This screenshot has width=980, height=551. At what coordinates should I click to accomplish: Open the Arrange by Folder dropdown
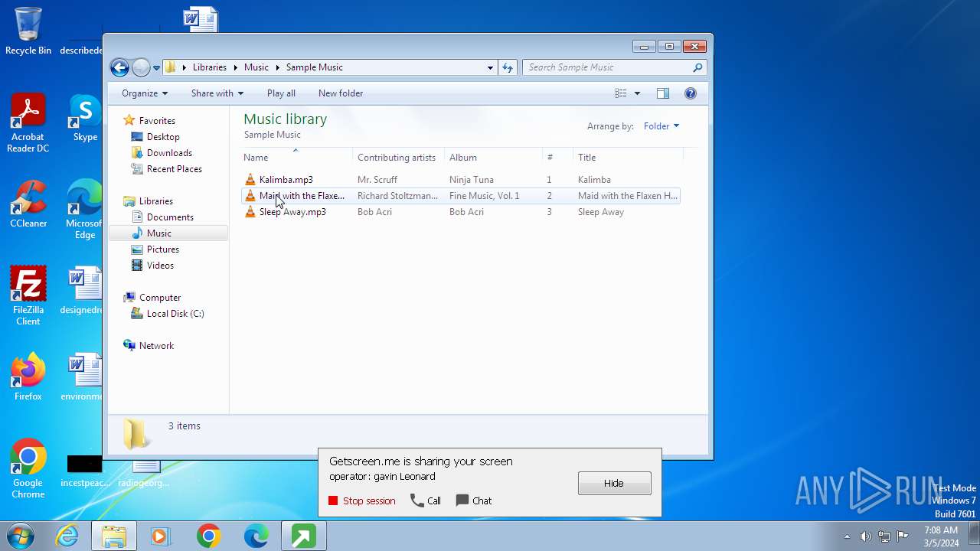pos(661,126)
